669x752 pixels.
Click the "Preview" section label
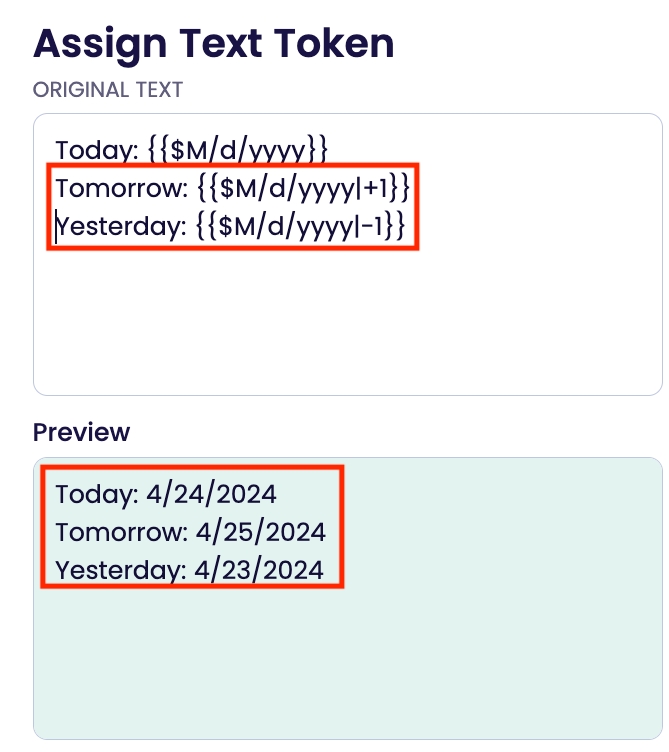81,432
